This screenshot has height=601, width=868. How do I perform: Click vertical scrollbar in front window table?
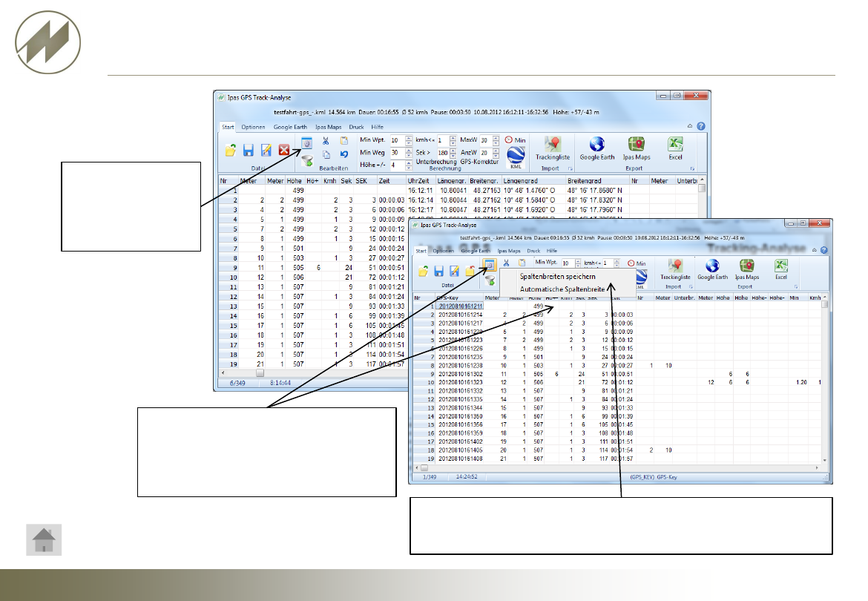825,379
